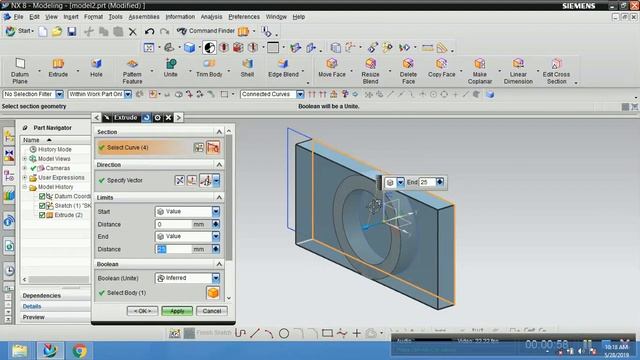Open the Within Work Part Only dropdown
Image resolution: width=640 pixels, height=360 pixels.
pos(128,94)
